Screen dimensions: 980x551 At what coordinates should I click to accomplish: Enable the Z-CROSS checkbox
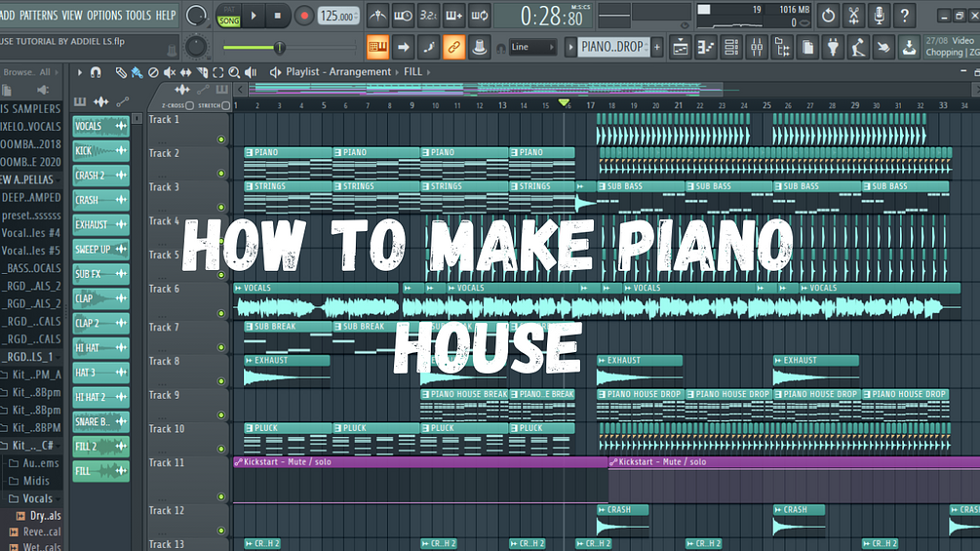190,105
